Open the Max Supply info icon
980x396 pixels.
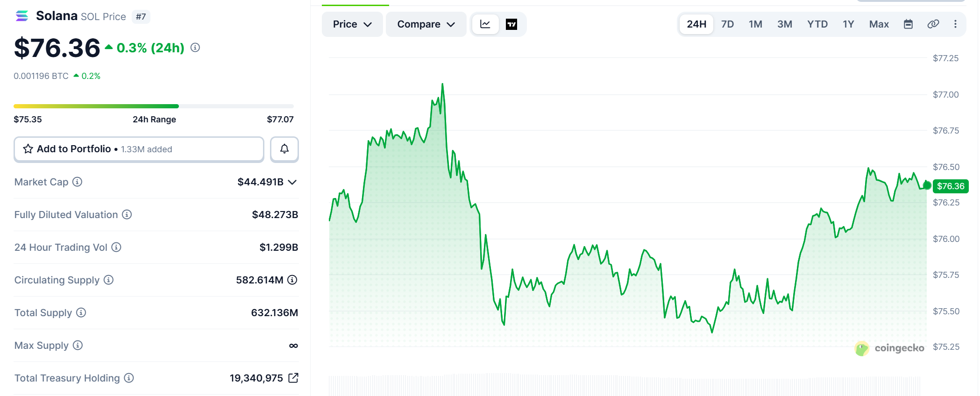point(78,345)
